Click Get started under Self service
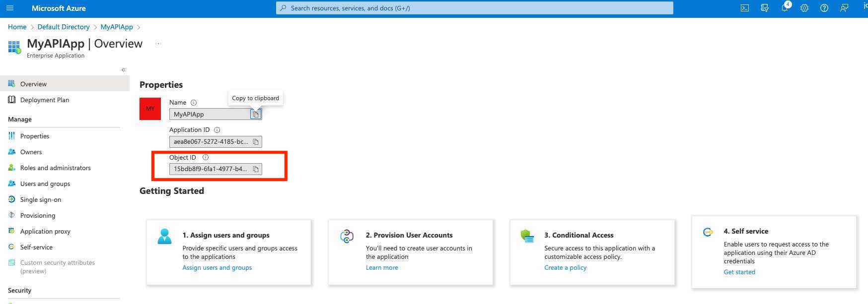Image resolution: width=868 pixels, height=304 pixels. click(739, 272)
